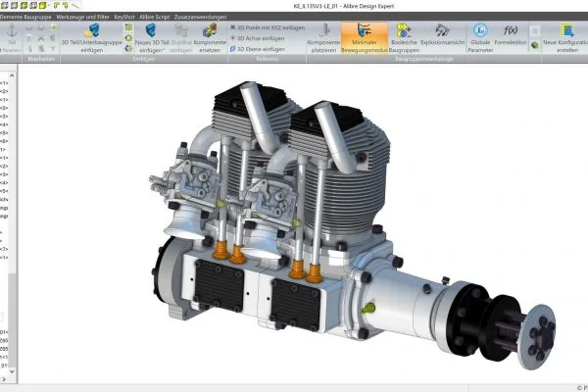The image size is (588, 392).
Task: Click 'Neues 3D Teil einfügen' icon
Action: pos(151,30)
